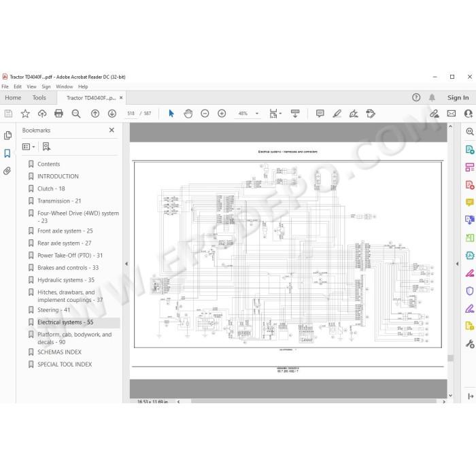Image resolution: width=476 pixels, height=476 pixels.
Task: Jump to Transmission - 21 bookmark
Action: click(59, 201)
